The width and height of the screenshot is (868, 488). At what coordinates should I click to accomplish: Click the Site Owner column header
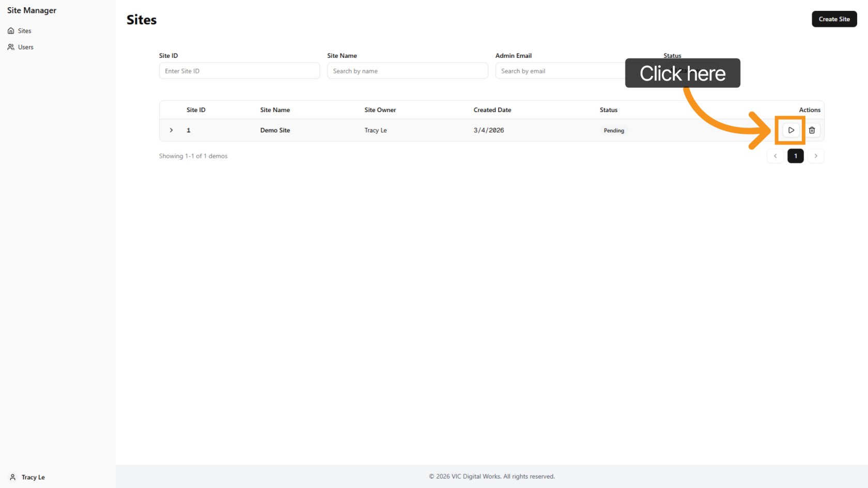tap(380, 110)
